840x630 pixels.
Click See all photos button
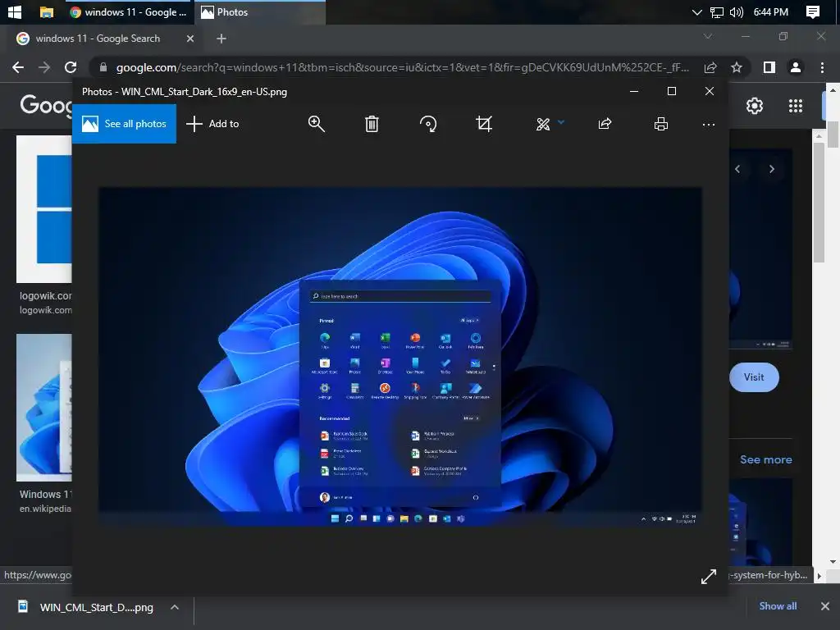pos(125,124)
